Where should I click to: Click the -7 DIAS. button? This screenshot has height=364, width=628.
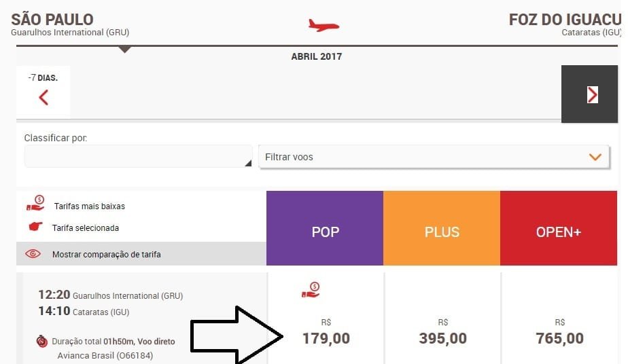coord(43,92)
